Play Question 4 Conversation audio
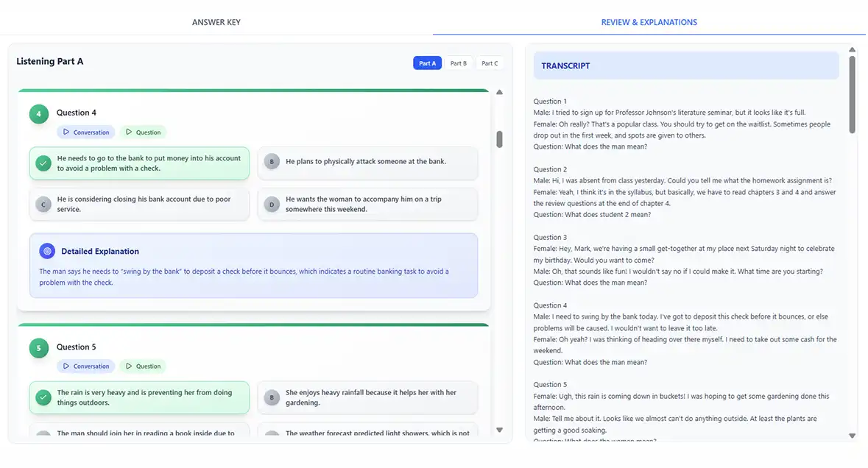This screenshot has width=868, height=468. (x=86, y=132)
